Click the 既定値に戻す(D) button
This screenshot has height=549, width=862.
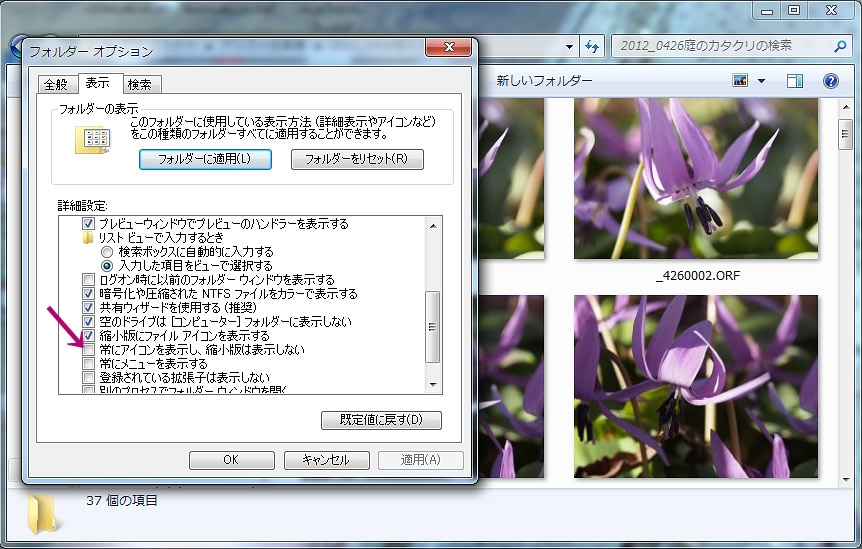point(381,419)
